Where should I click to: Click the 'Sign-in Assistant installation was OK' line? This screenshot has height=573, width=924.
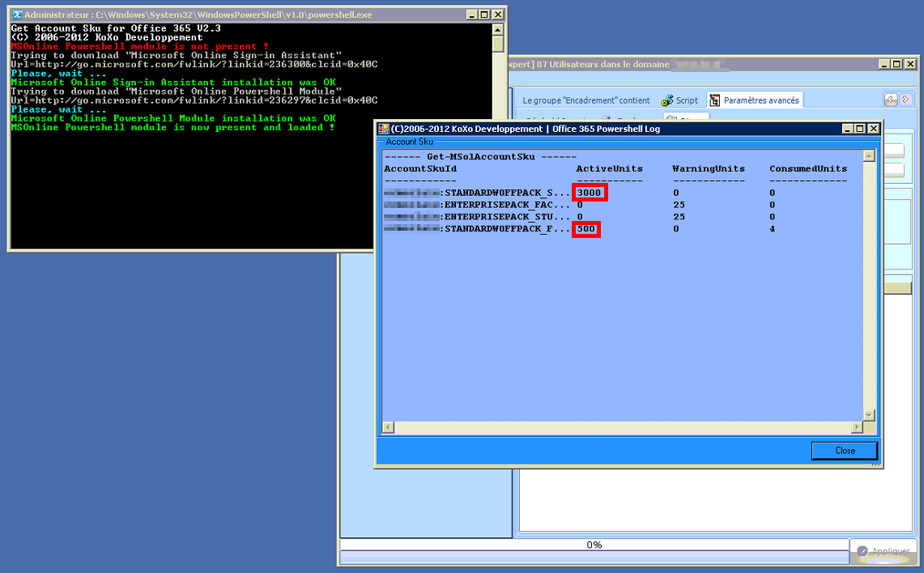173,83
